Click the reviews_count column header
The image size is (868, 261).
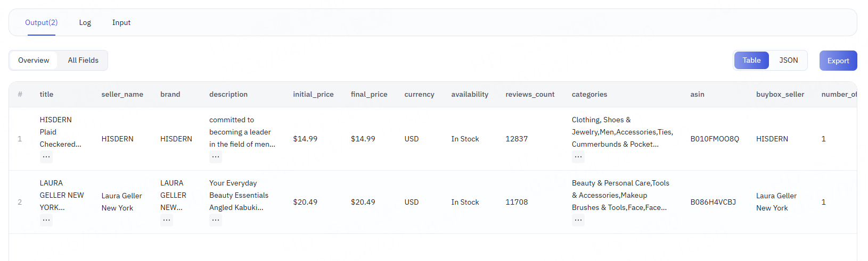pyautogui.click(x=530, y=94)
